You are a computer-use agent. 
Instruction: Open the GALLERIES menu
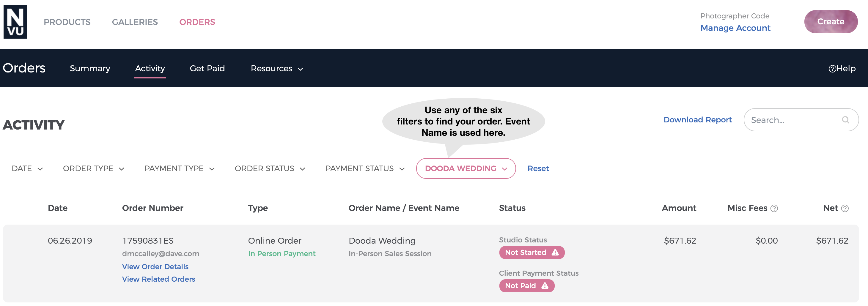click(135, 22)
